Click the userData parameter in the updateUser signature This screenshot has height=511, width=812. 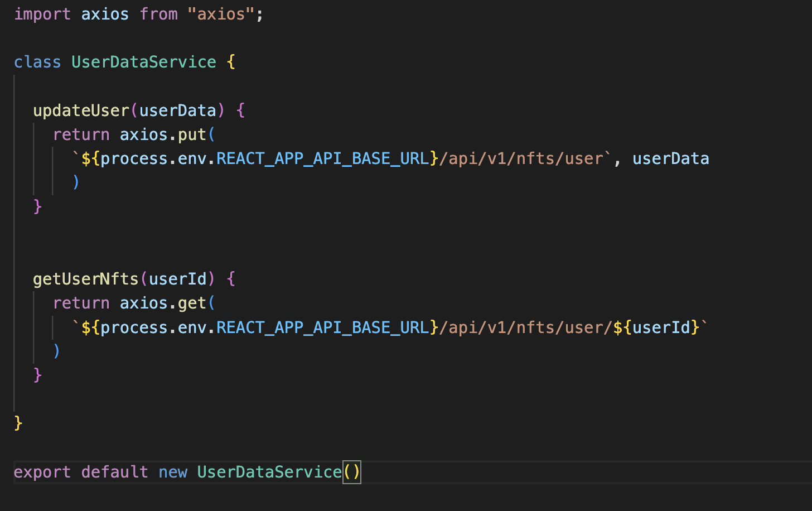point(178,110)
